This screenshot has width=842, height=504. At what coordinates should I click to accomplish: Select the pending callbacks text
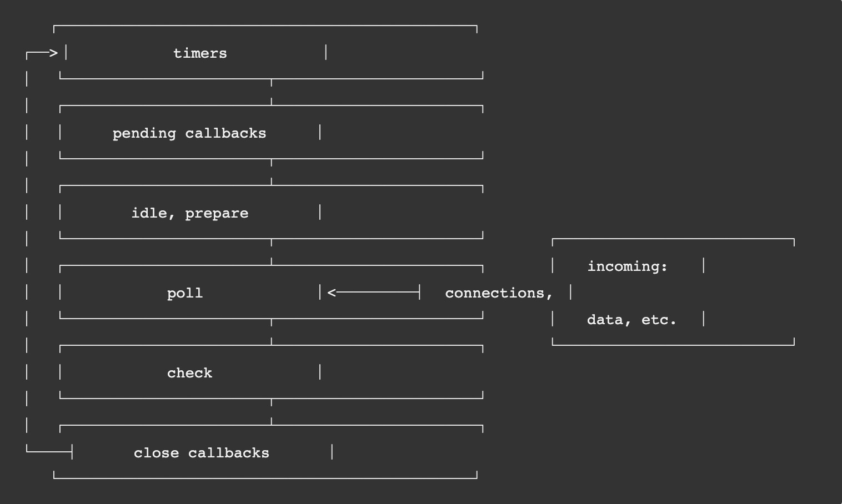tap(189, 133)
